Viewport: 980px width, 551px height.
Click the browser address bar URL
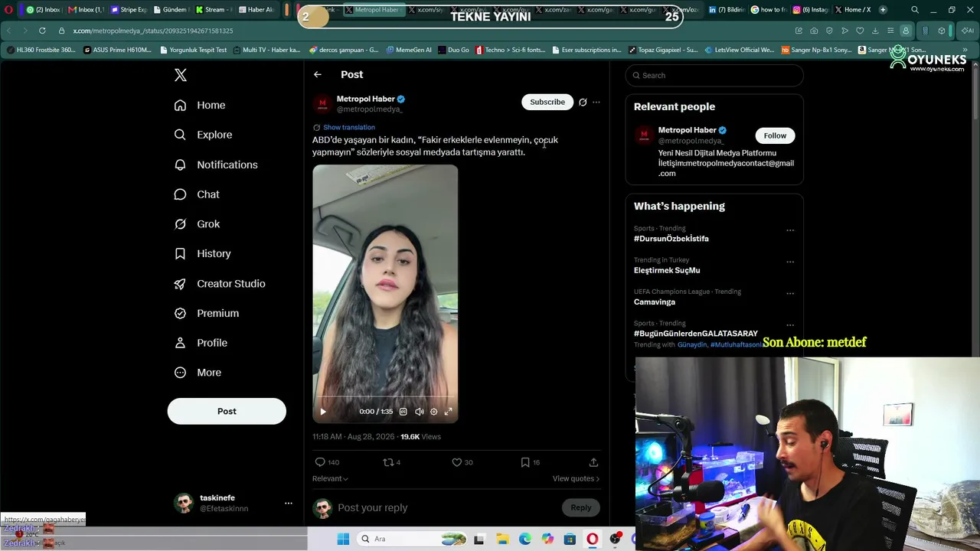point(153,31)
